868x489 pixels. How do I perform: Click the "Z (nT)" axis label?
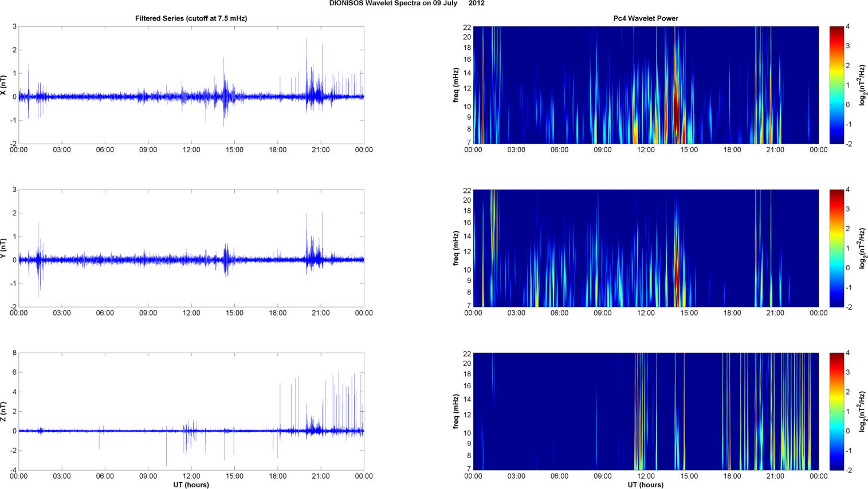(4, 412)
